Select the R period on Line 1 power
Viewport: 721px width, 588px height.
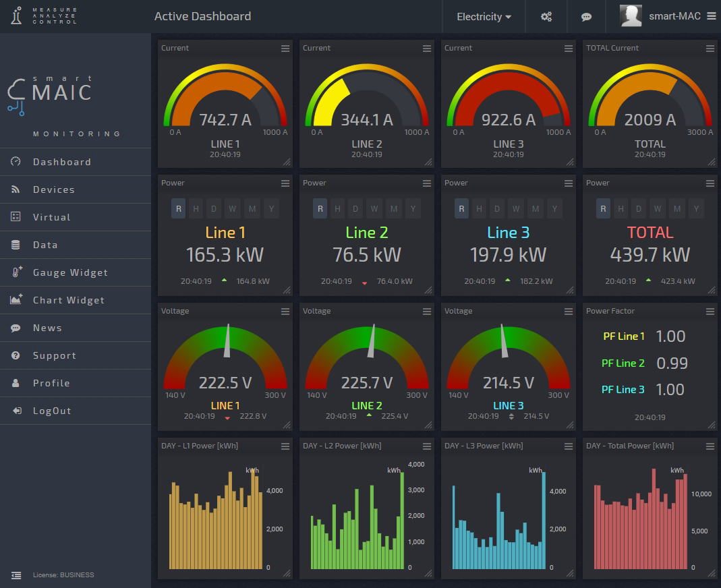(178, 209)
